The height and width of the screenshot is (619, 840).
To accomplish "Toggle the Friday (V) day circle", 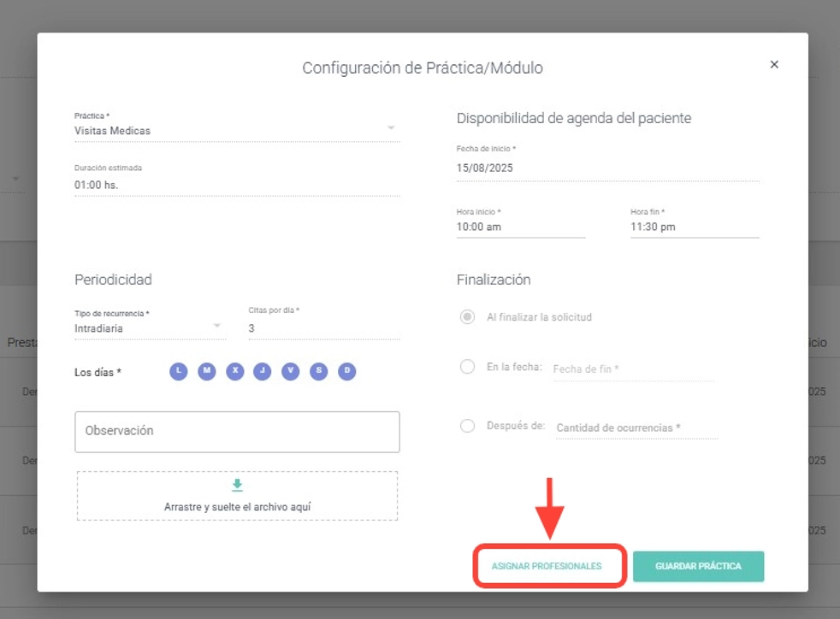I will tap(291, 371).
